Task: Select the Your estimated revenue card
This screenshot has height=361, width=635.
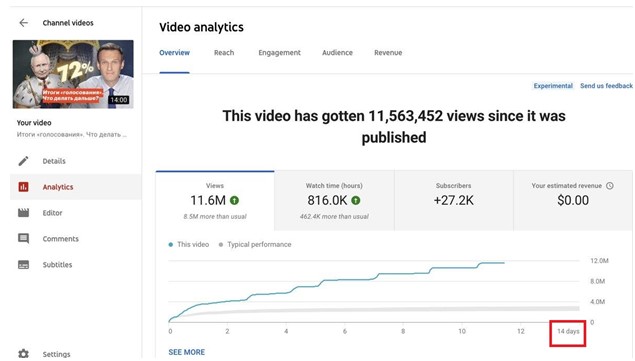Action: [x=573, y=201]
